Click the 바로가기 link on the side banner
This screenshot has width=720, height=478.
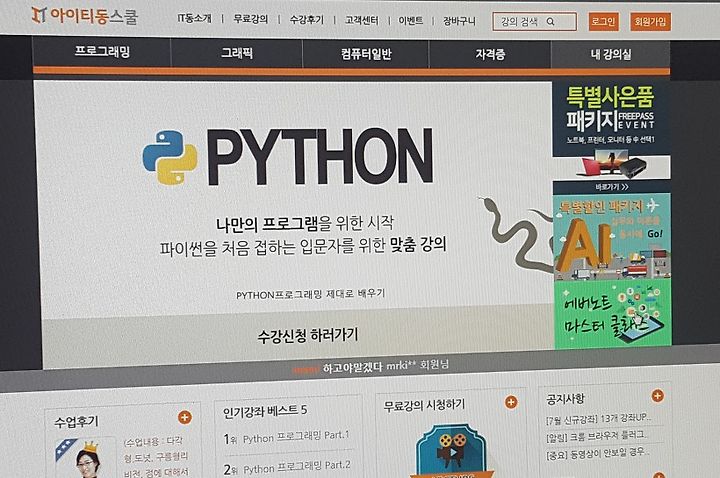pos(612,187)
